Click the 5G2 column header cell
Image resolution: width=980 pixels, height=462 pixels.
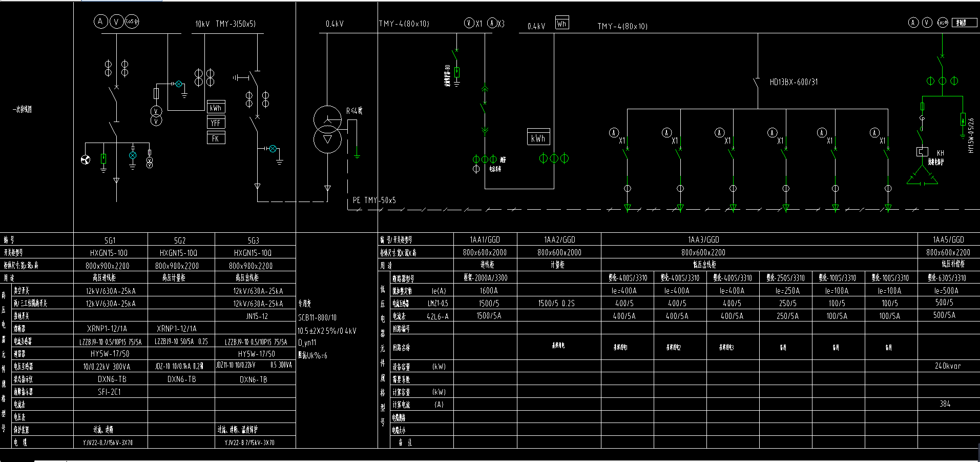[180, 240]
